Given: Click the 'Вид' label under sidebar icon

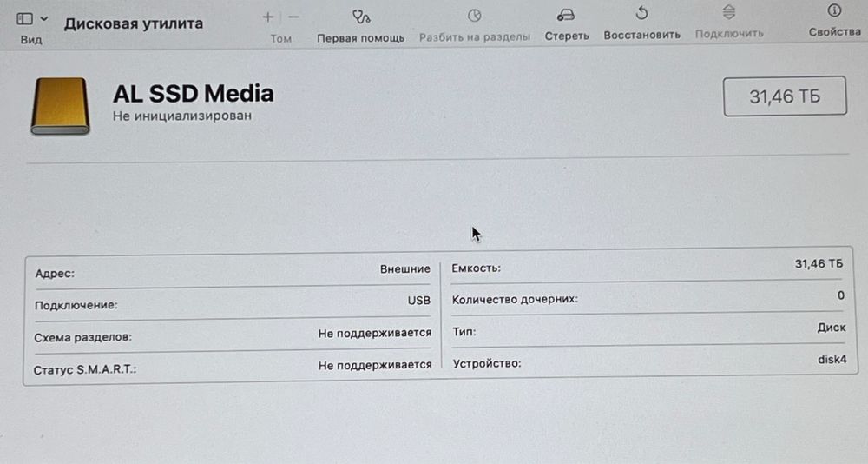Looking at the screenshot, I should point(31,40).
